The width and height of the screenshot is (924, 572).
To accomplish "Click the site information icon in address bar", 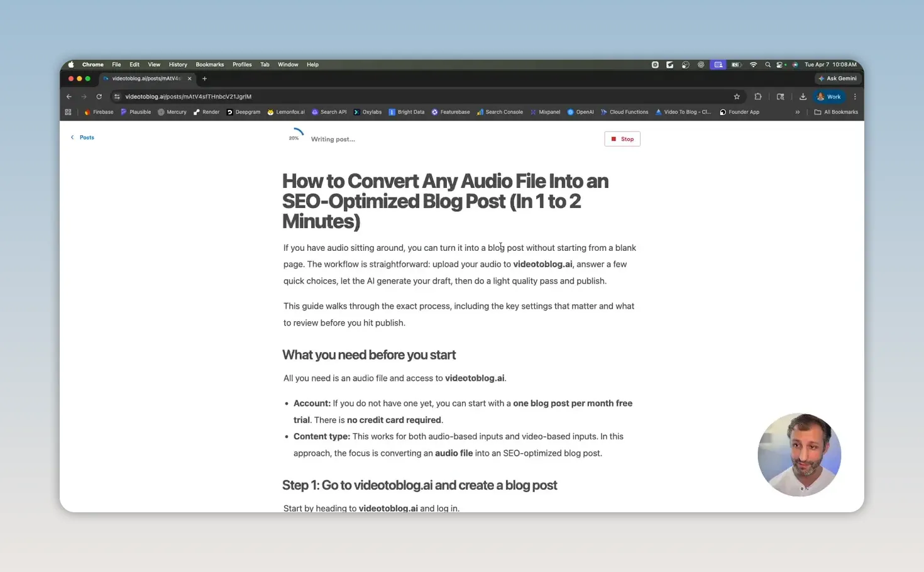I will click(x=117, y=96).
